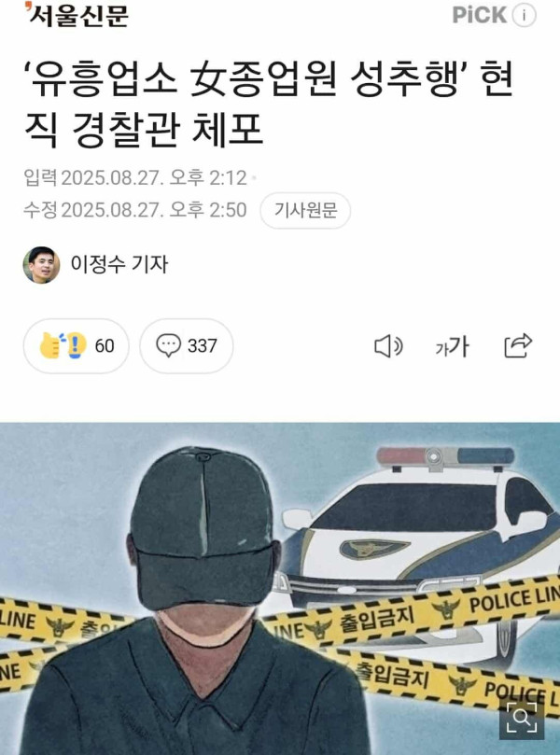560x755 pixels.
Task: View reporter 이정수's profile photo
Action: pyautogui.click(x=41, y=264)
